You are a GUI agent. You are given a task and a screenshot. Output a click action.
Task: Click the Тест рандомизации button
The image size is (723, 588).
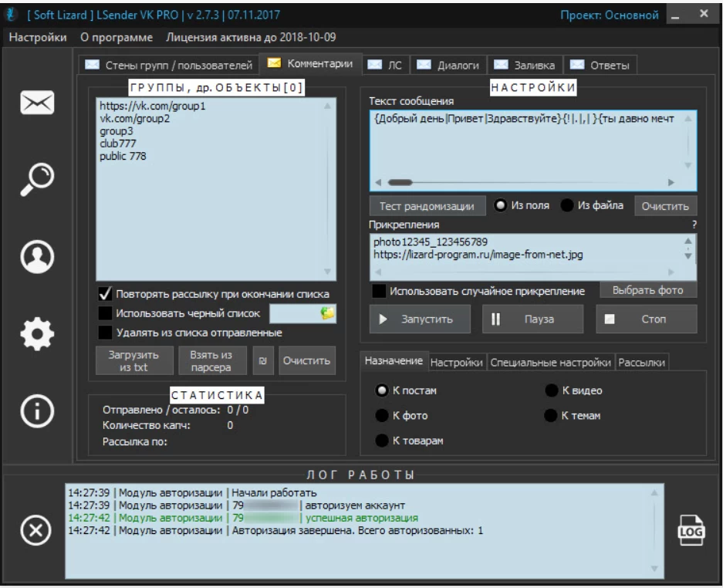[427, 206]
